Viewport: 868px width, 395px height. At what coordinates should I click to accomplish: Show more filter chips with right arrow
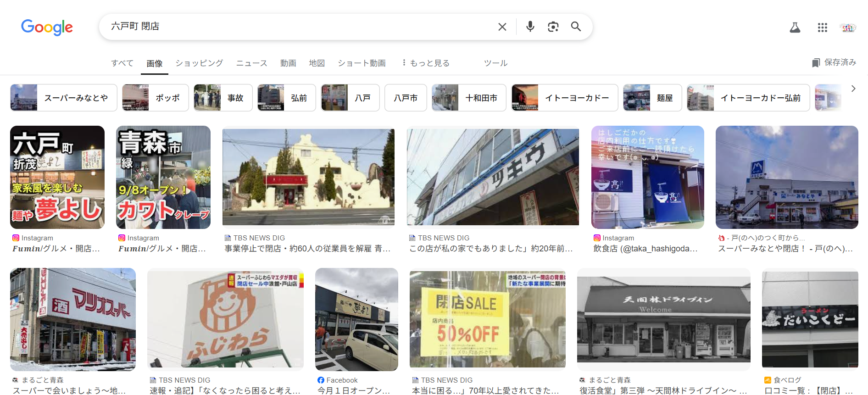pos(853,89)
